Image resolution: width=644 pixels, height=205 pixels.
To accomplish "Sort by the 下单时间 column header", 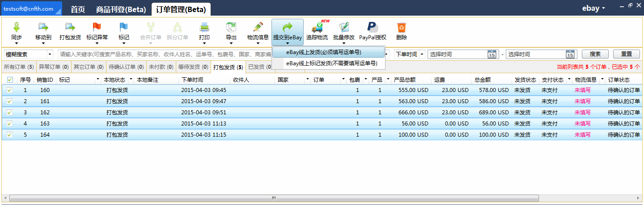I will pyautogui.click(x=192, y=80).
